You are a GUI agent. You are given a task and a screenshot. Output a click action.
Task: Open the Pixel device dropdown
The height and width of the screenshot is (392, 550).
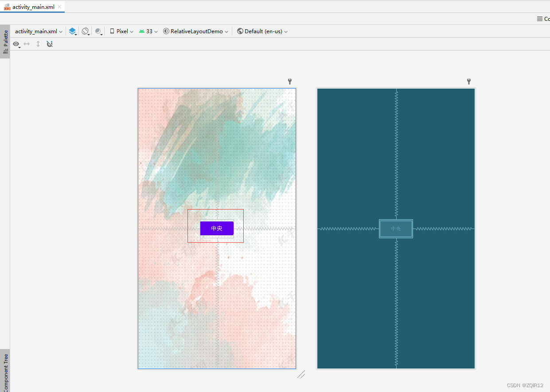(x=121, y=31)
